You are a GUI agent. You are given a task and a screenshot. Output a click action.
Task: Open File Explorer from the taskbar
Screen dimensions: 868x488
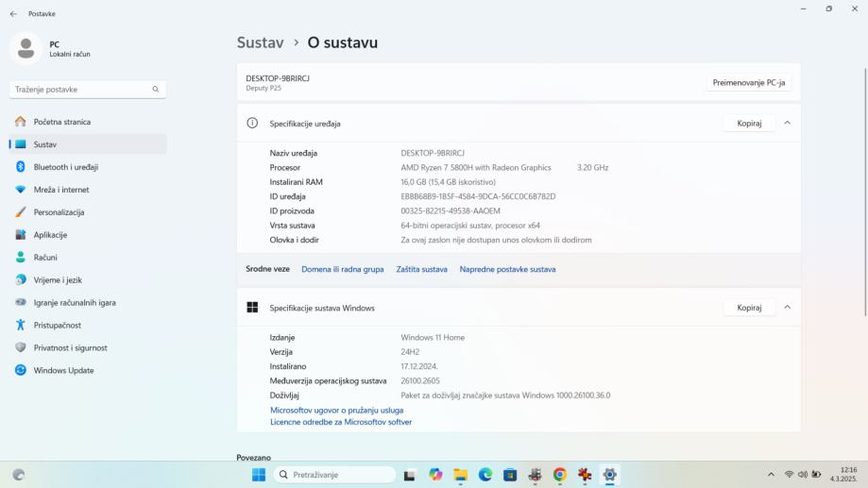click(461, 475)
